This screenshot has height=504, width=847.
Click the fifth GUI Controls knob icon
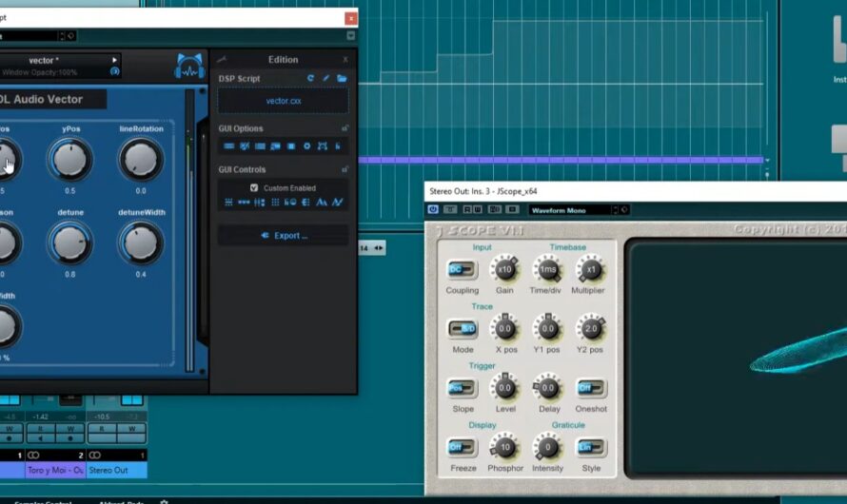point(290,203)
